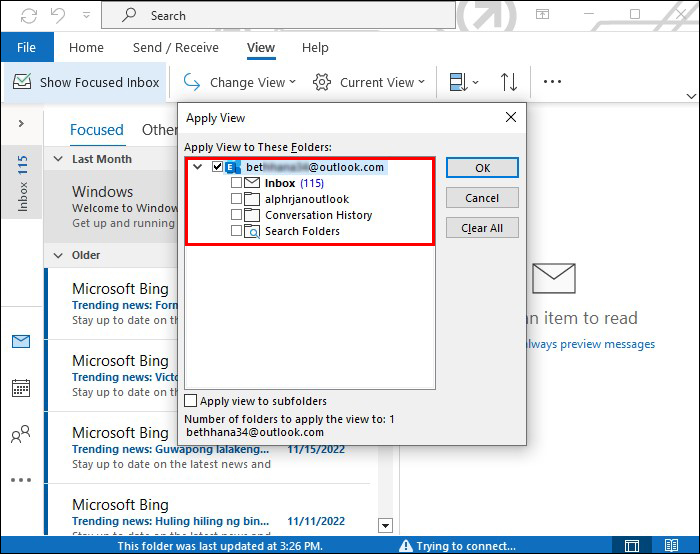Click the message preview arrangement icon

463,82
